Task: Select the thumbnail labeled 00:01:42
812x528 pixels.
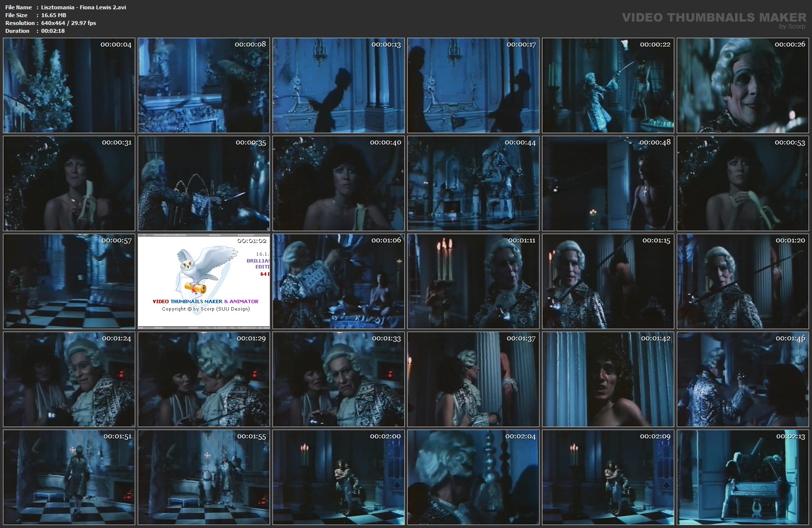Action: tap(608, 380)
